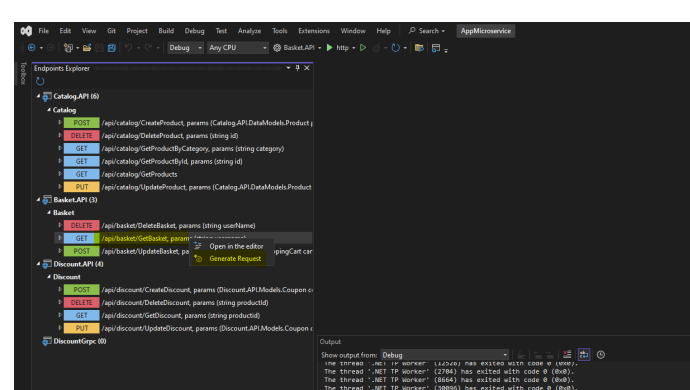Click the Catalog.API project icon
Viewport: 690px width, 390px height.
(47, 97)
